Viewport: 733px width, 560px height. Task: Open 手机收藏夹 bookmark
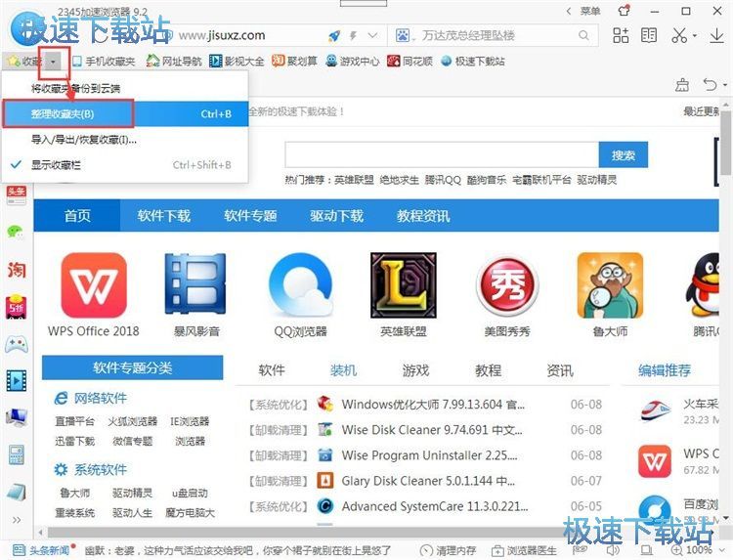[x=104, y=62]
